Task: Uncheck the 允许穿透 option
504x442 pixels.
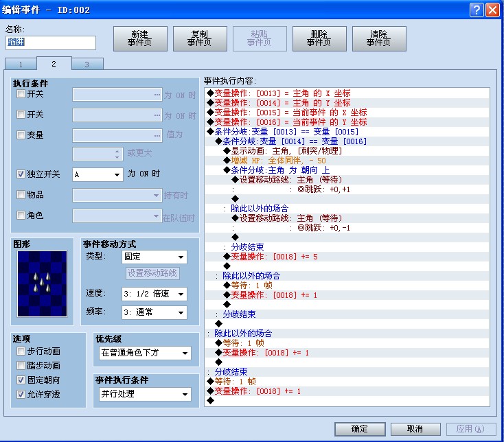Action: (21, 394)
